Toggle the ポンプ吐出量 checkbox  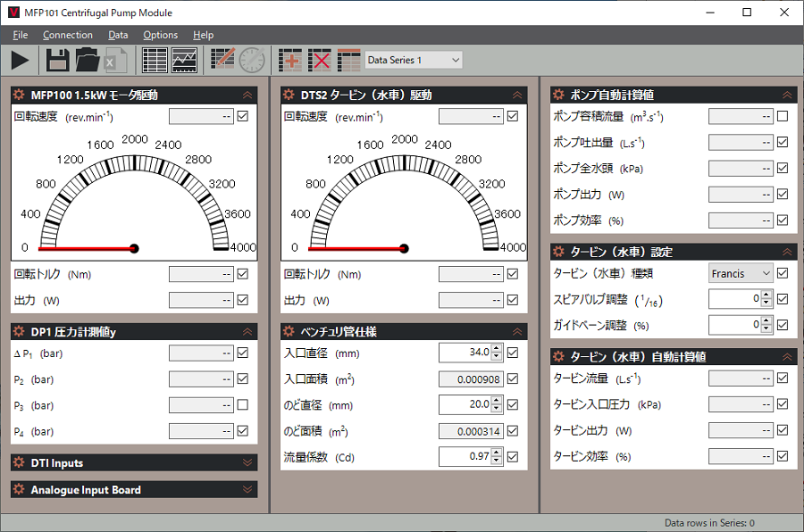(x=783, y=142)
